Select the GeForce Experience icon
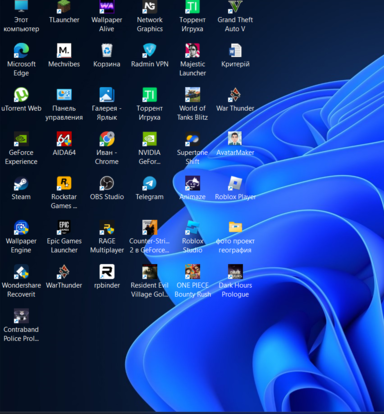Screen dimensions: 384x414 (21, 139)
